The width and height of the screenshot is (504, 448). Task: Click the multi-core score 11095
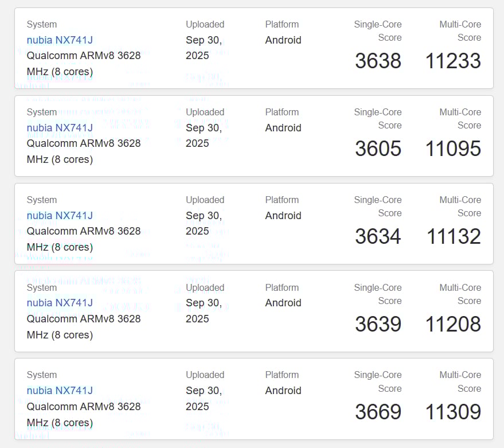tap(453, 149)
